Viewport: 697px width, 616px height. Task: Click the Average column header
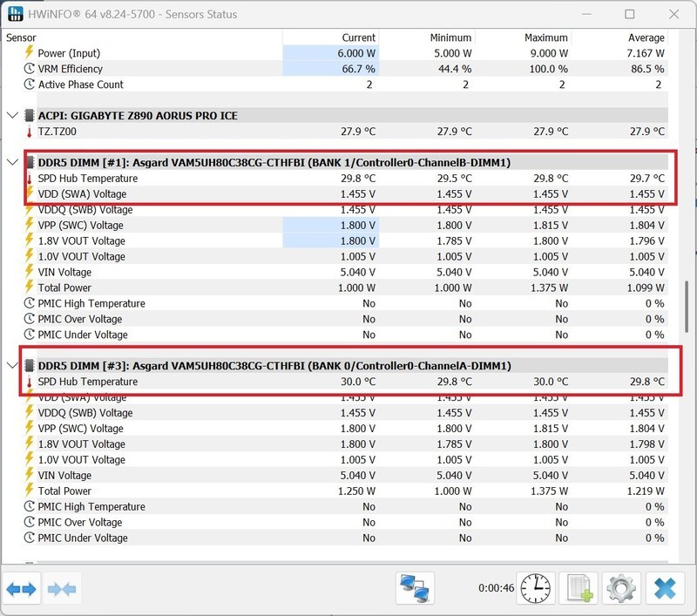pyautogui.click(x=646, y=37)
